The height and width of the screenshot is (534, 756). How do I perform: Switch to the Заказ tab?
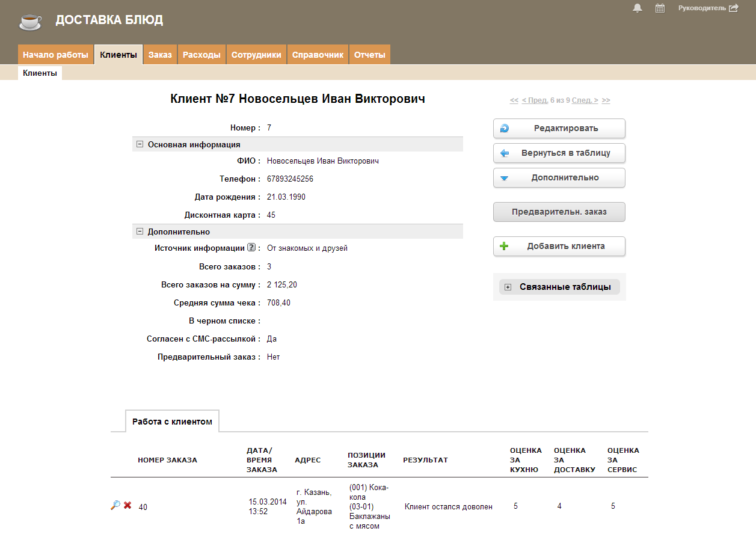[160, 55]
